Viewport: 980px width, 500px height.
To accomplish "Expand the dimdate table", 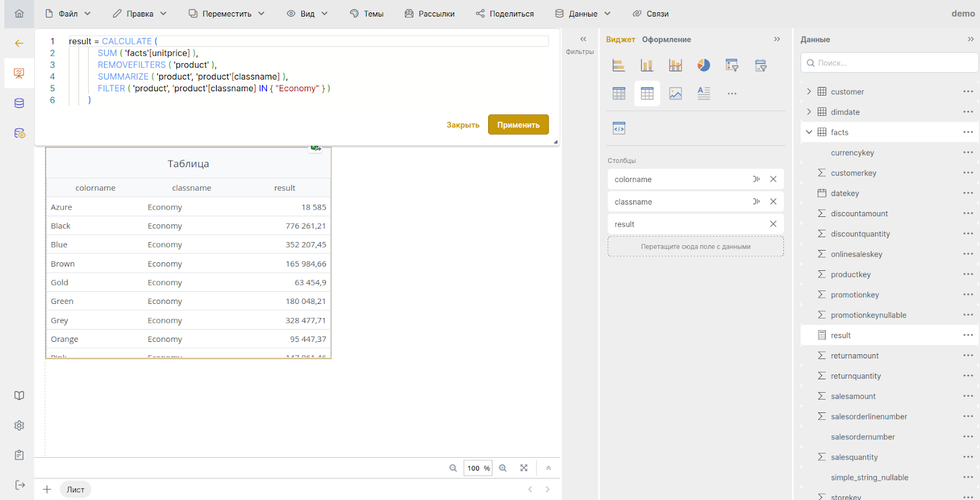I will point(809,112).
